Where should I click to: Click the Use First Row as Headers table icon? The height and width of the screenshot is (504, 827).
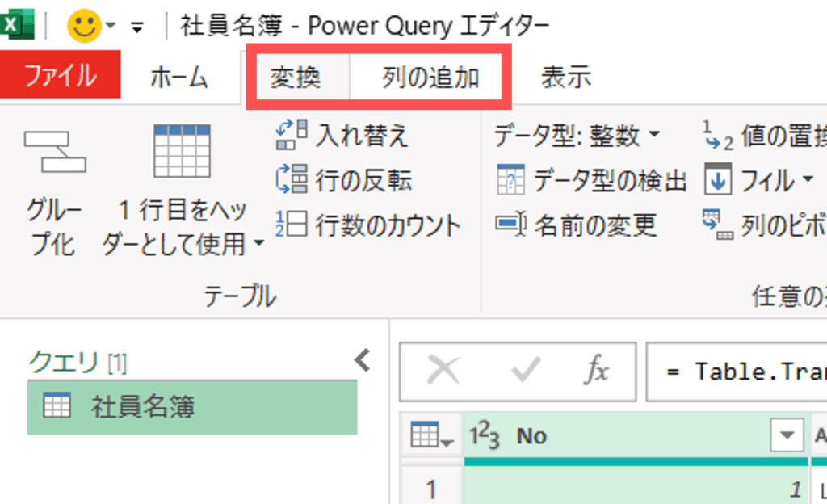(x=182, y=152)
